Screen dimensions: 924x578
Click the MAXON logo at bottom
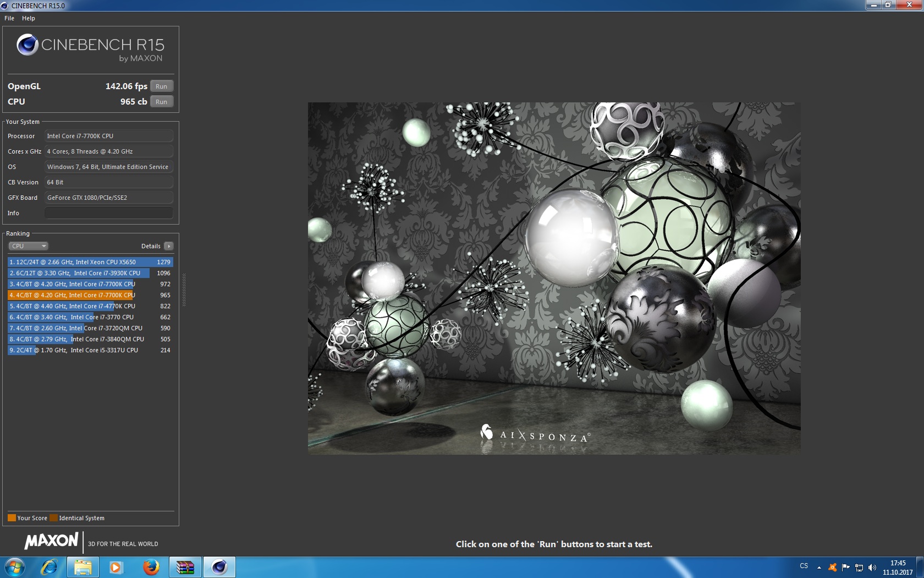pos(52,541)
